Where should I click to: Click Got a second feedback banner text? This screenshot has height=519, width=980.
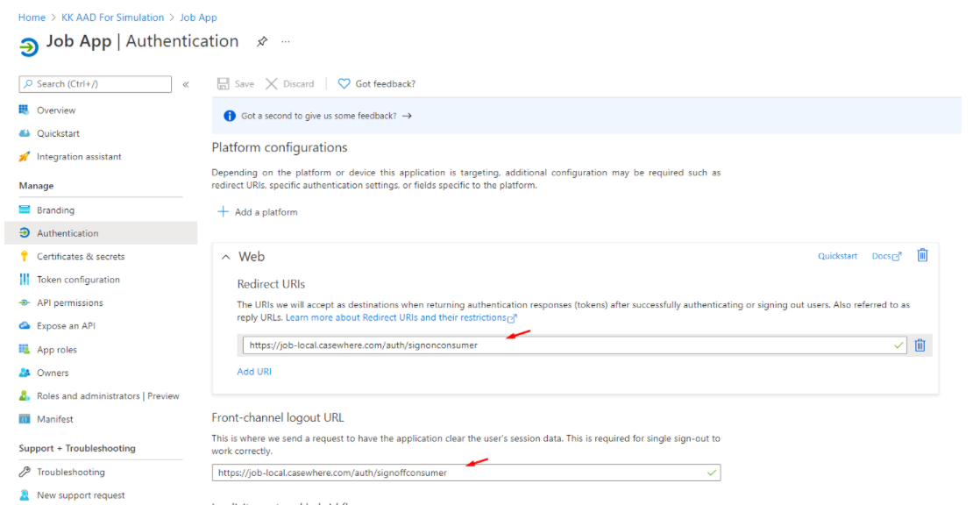(x=319, y=116)
